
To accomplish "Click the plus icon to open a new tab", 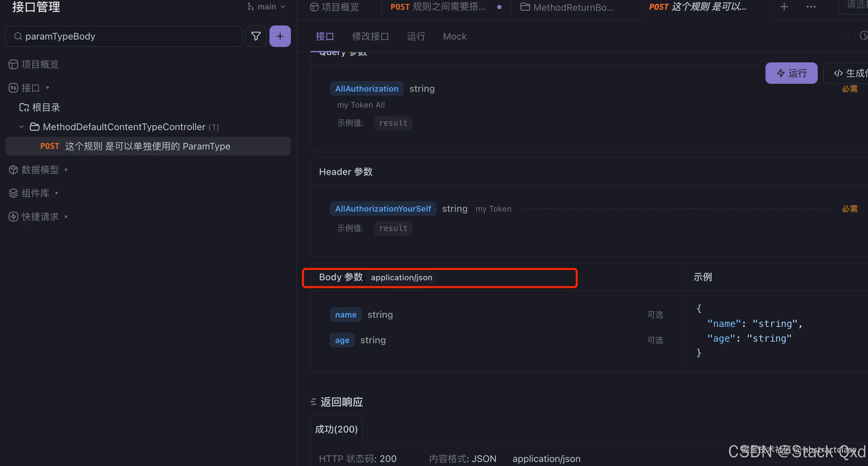I will (x=784, y=7).
